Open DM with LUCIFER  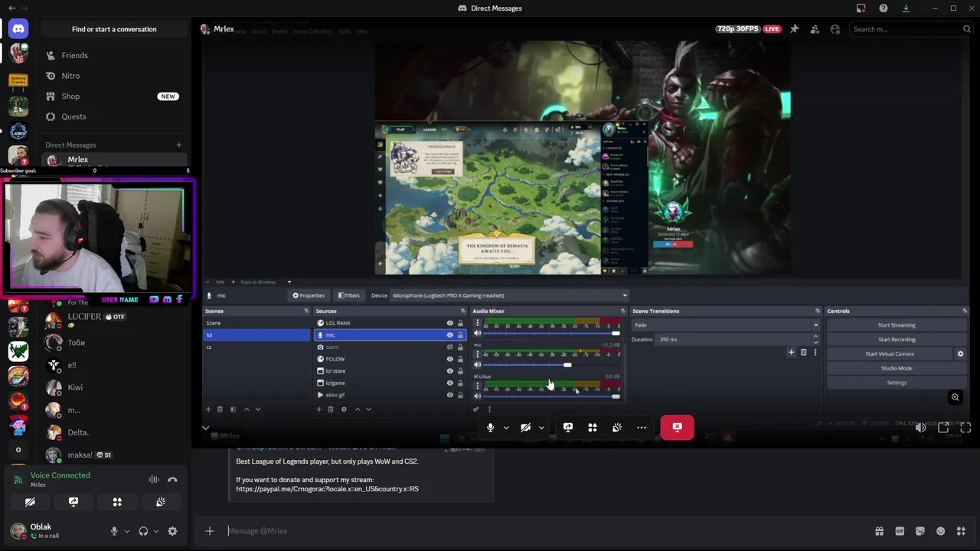[114, 319]
